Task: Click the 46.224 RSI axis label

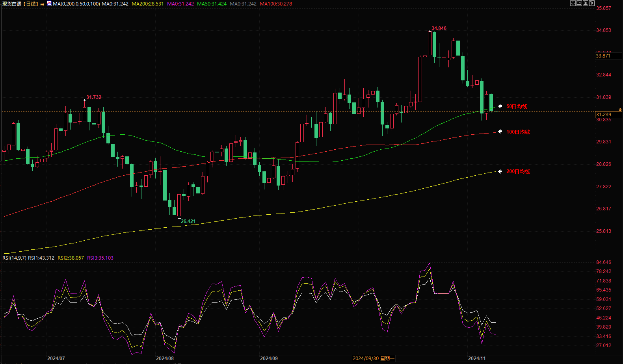Action: [604, 318]
